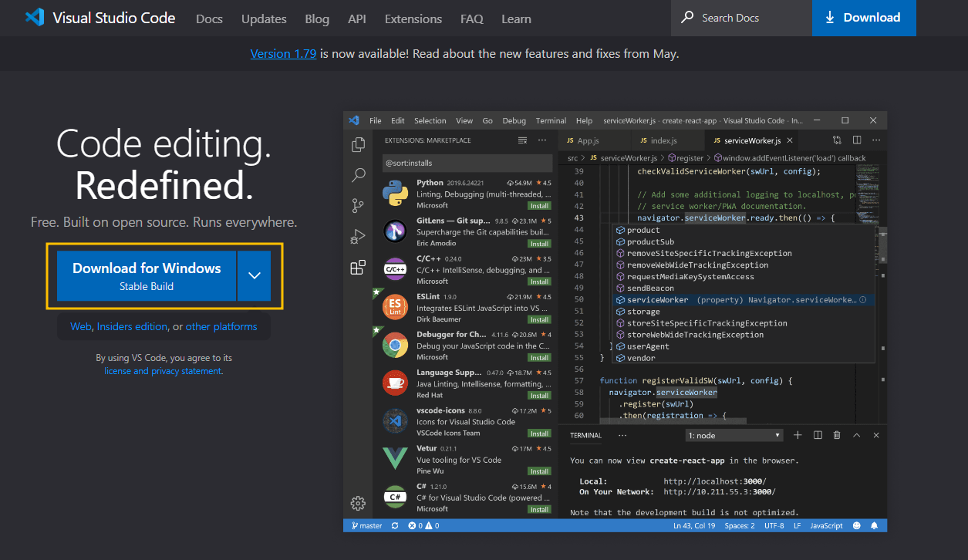Screen dimensions: 968x560
Task: Navigate to Extensions in the top bar
Action: (x=413, y=19)
